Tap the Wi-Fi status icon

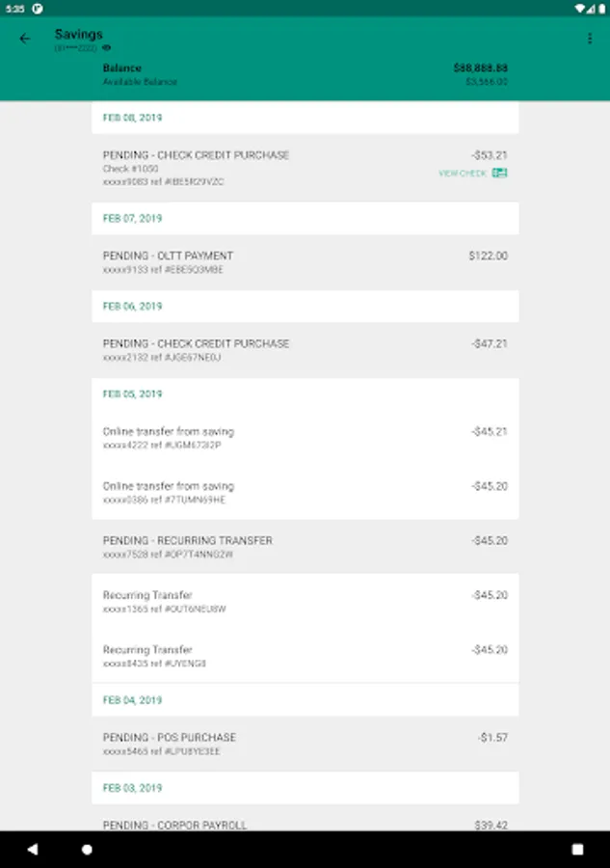(580, 8)
